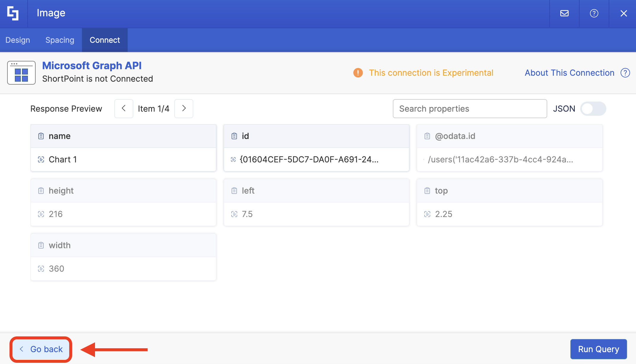
Task: Click the width property header
Action: (124, 245)
